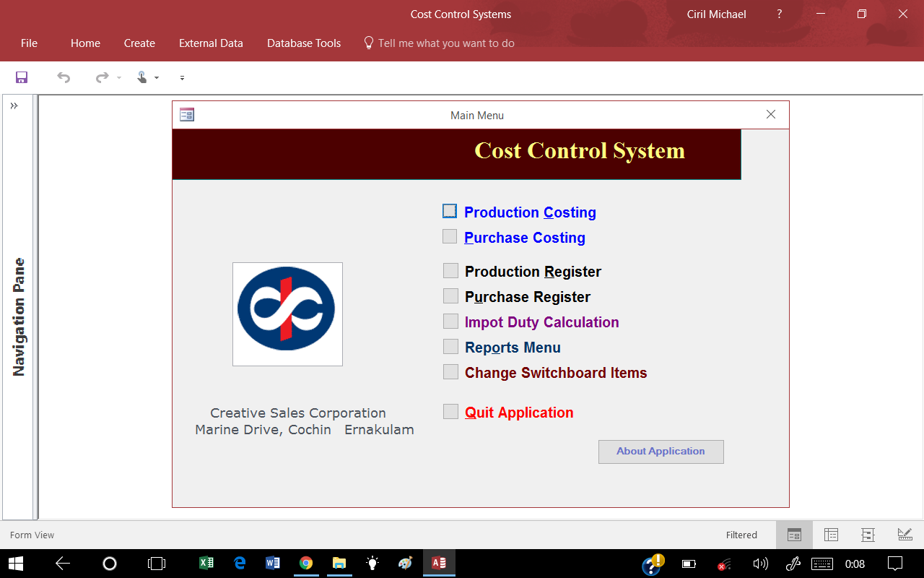Click the network error tray icon
924x578 pixels.
724,564
